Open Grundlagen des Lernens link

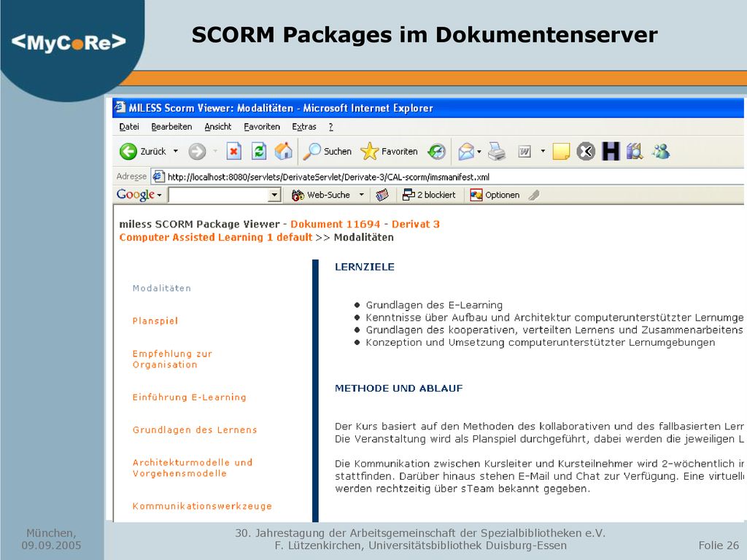(x=195, y=430)
